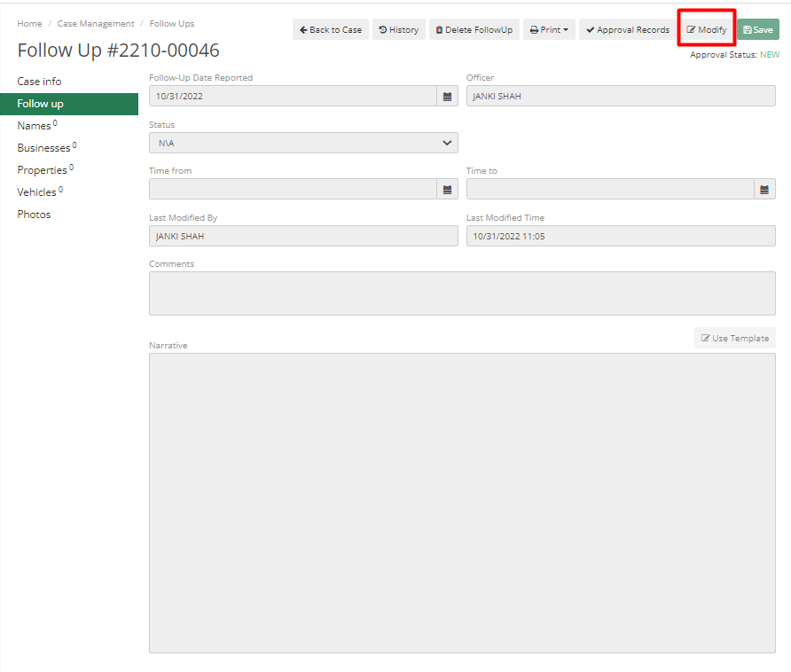Open the Case info section

[39, 81]
